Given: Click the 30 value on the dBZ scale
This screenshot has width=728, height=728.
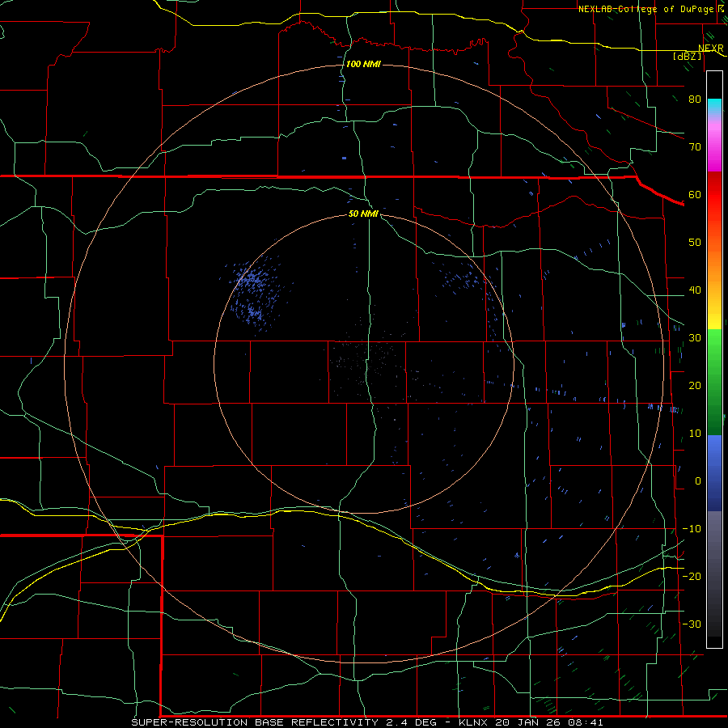Looking at the screenshot, I should coord(695,338).
